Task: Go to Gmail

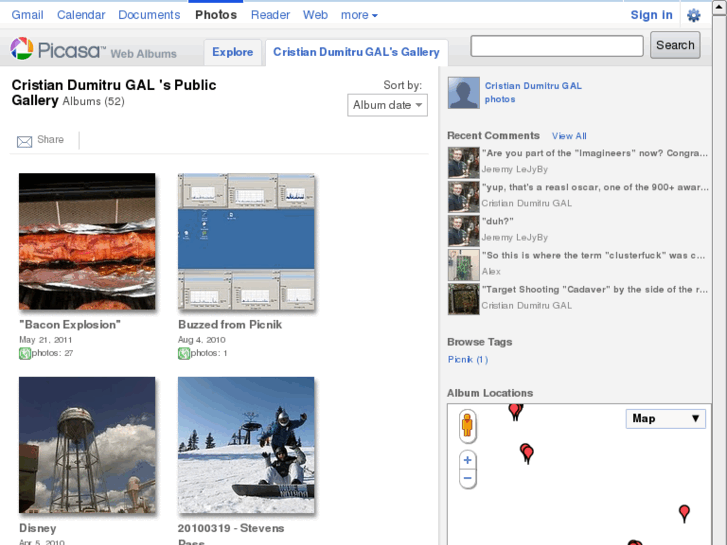Action: 27,15
